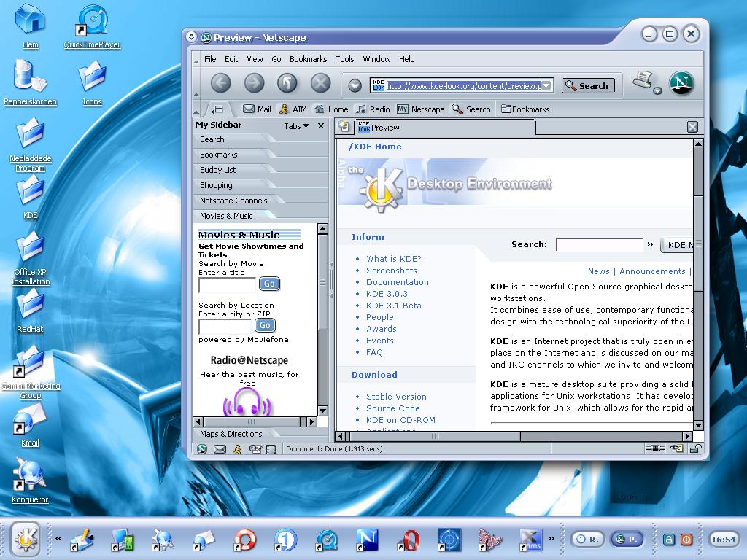Open the Bookmarks menu
Screen dimensions: 747x560
point(309,59)
